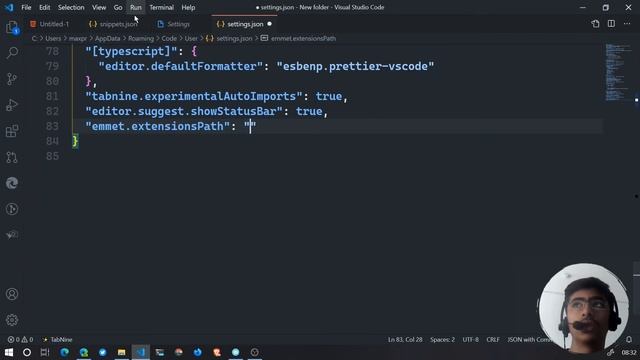
Task: Switch to the snippets.json tab
Action: tap(113, 24)
